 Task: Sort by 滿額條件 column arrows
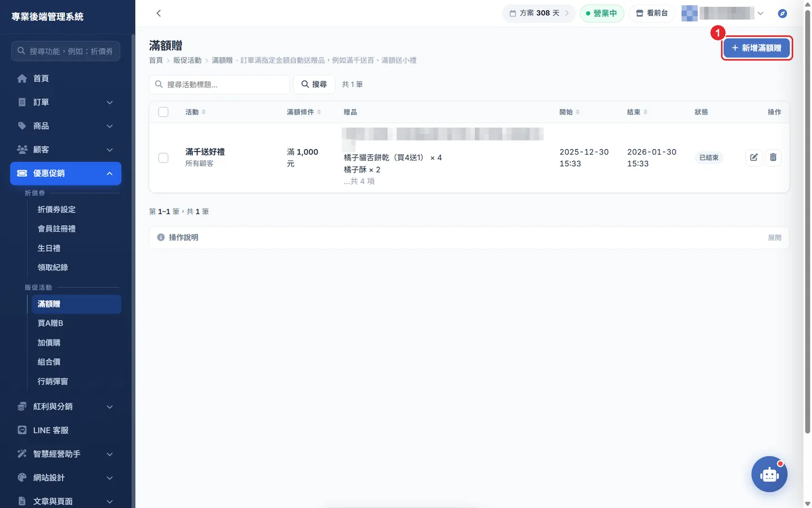(319, 112)
